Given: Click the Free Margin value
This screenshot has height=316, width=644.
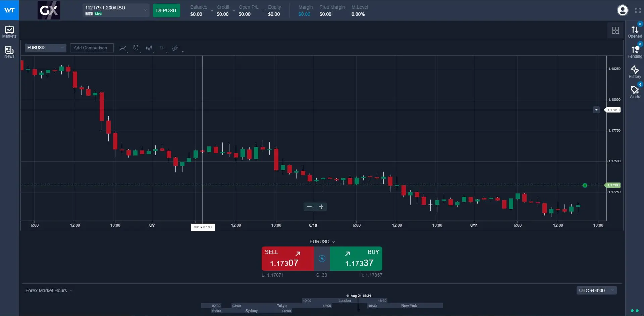Looking at the screenshot, I should click(x=325, y=14).
